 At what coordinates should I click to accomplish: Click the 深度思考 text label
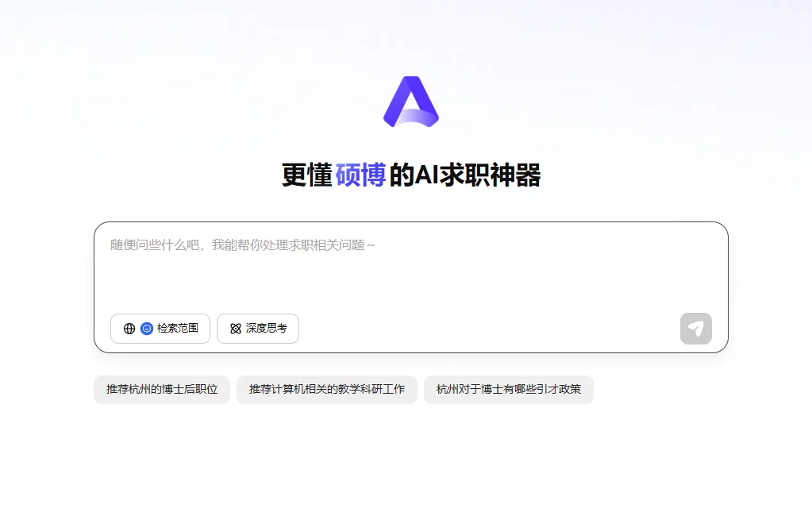click(267, 329)
